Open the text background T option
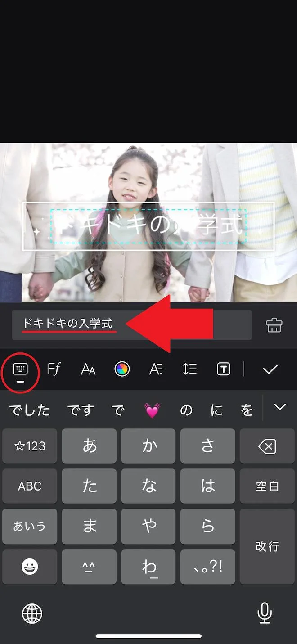Image resolution: width=297 pixels, height=644 pixels. coord(224,369)
